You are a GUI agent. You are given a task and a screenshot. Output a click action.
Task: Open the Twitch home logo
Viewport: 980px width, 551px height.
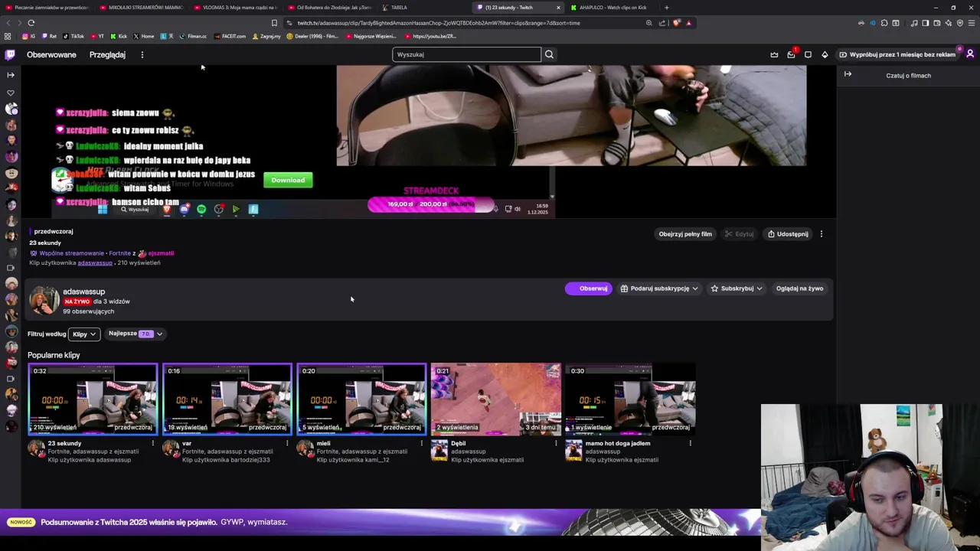pyautogui.click(x=10, y=54)
